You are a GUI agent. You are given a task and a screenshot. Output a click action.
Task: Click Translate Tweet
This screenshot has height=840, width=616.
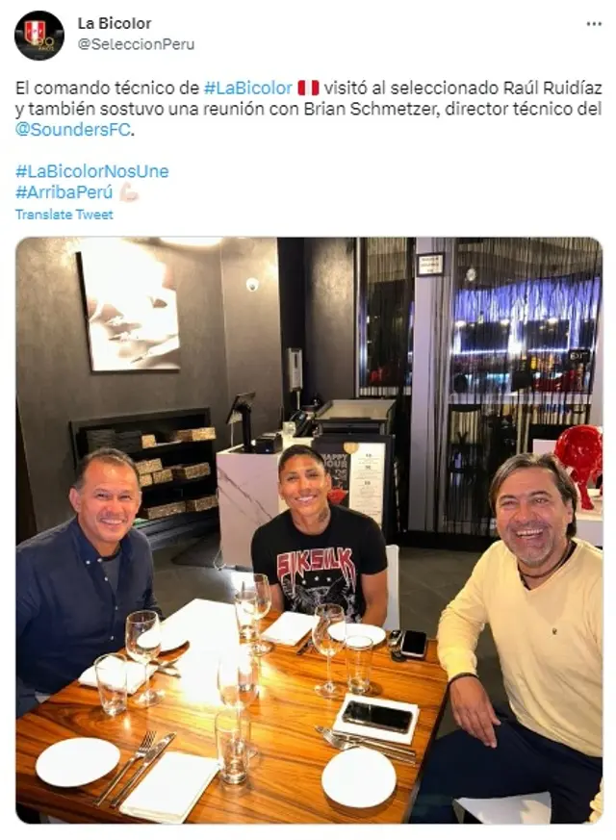pos(64,215)
